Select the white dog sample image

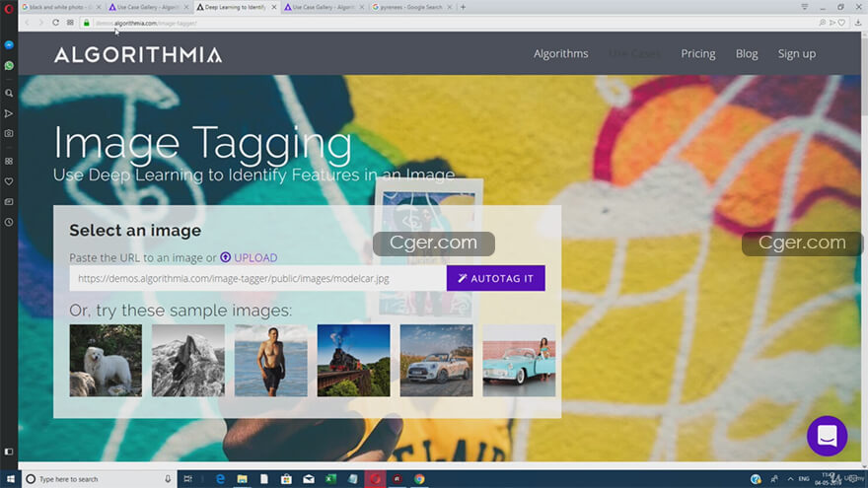106,360
